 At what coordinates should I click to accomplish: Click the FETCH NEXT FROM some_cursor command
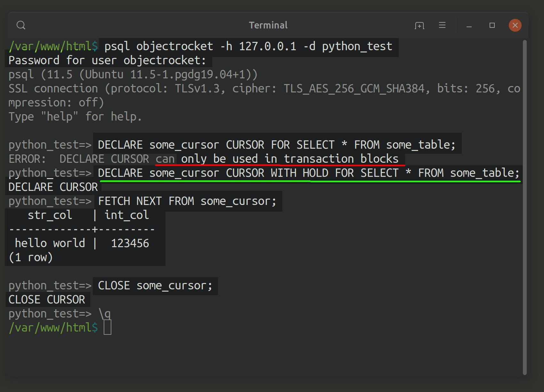click(187, 201)
